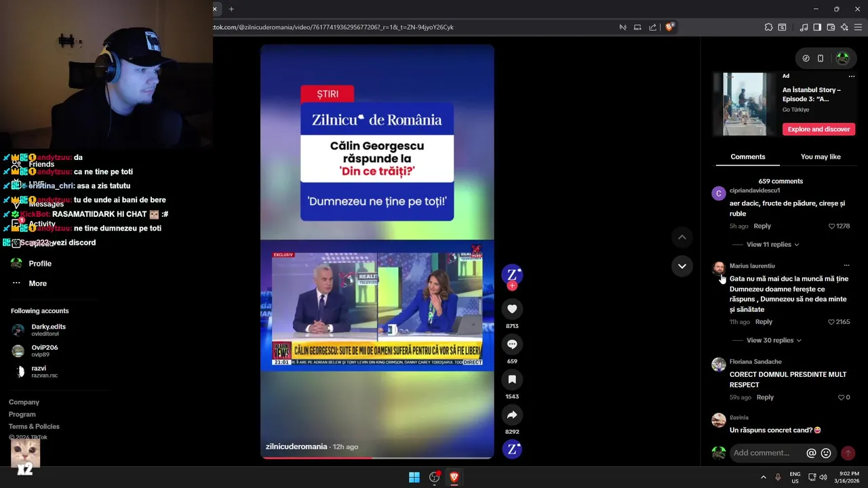
Task: Click the share page icon in address bar
Action: 652,27
